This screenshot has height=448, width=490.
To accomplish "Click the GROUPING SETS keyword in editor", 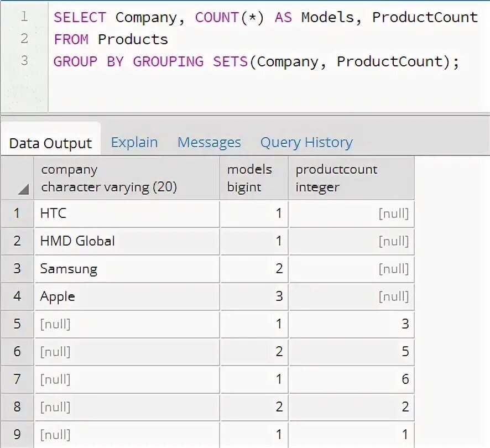I will coord(190,61).
